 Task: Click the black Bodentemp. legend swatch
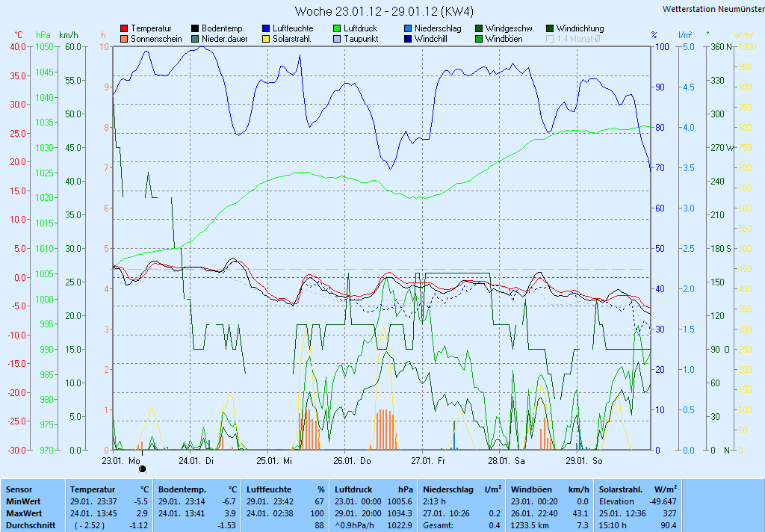pyautogui.click(x=195, y=29)
